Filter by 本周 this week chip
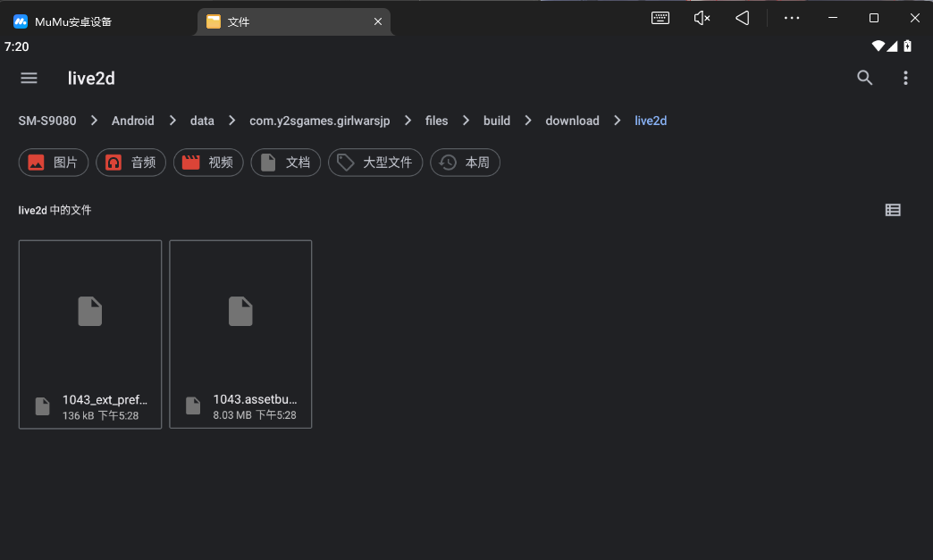The width and height of the screenshot is (933, 560). [465, 163]
